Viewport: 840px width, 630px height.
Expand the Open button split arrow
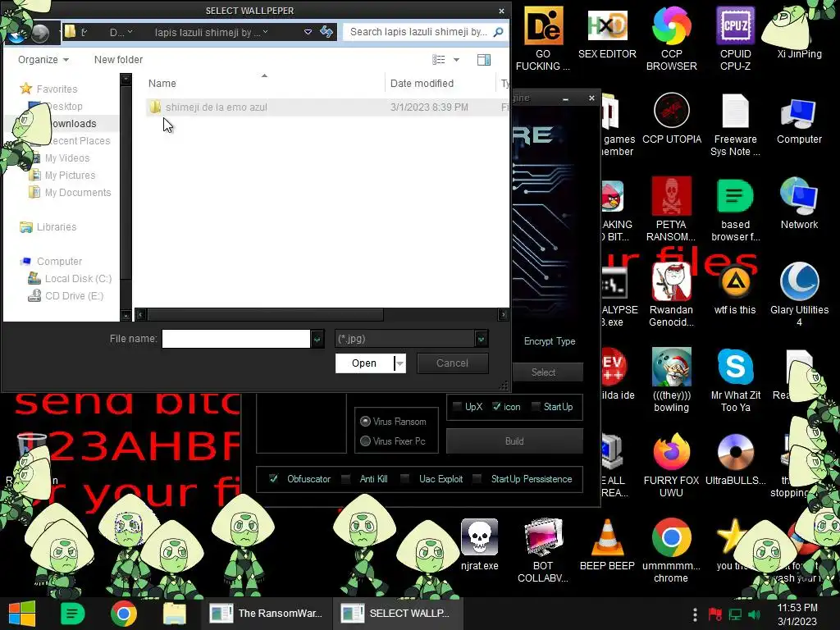(399, 363)
